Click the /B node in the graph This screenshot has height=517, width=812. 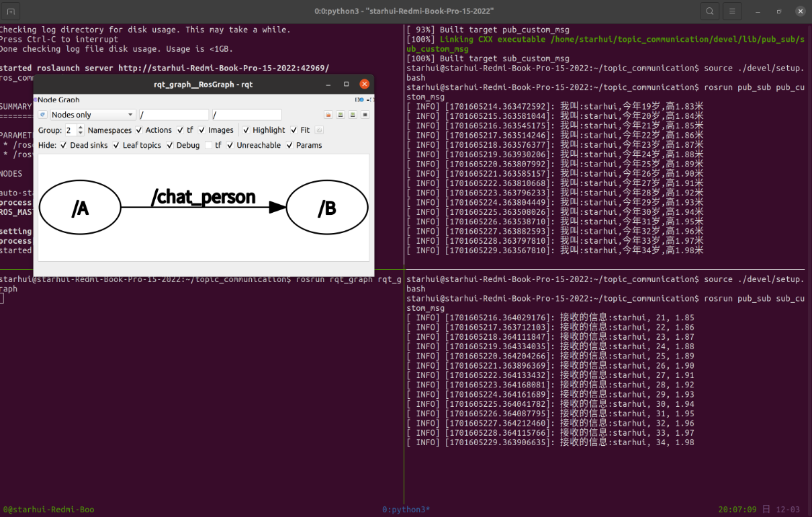coord(327,208)
